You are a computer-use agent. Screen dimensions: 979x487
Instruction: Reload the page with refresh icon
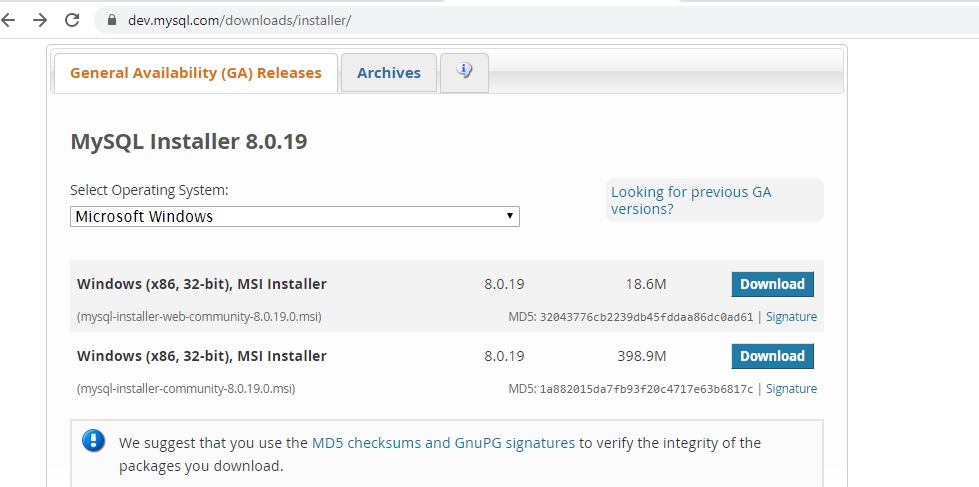point(72,20)
